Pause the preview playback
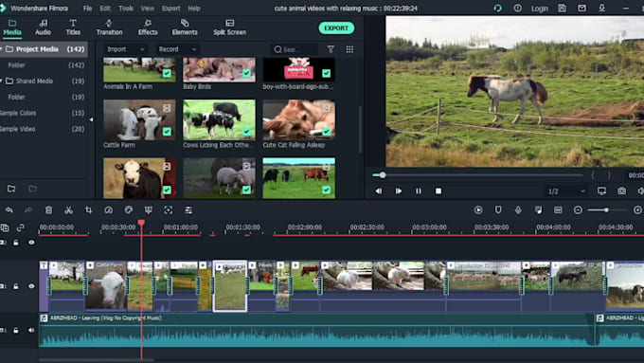The image size is (644, 363). click(x=418, y=191)
